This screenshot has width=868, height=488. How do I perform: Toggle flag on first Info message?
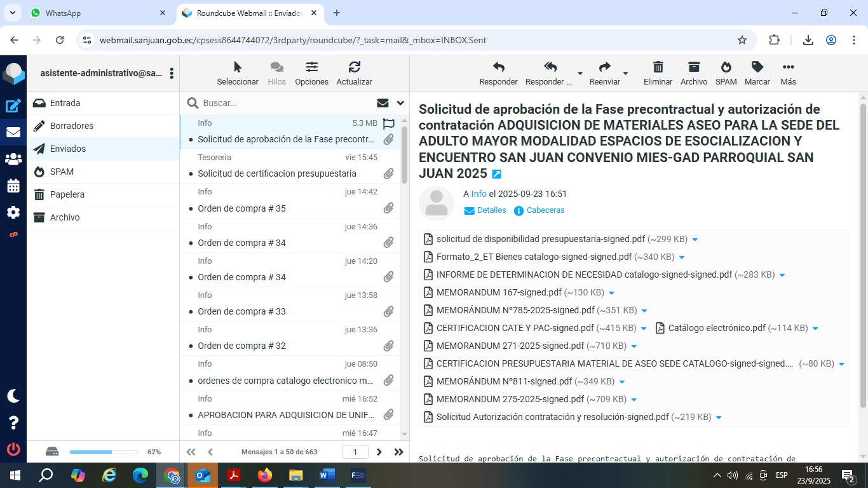tap(389, 123)
